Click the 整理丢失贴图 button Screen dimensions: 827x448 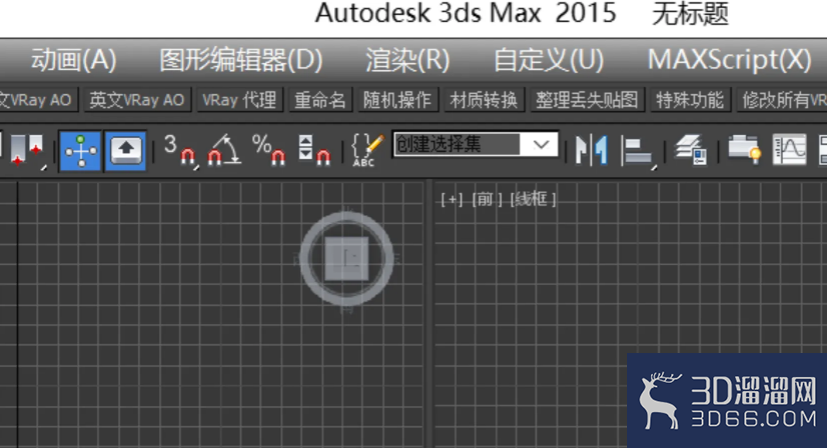tap(587, 100)
